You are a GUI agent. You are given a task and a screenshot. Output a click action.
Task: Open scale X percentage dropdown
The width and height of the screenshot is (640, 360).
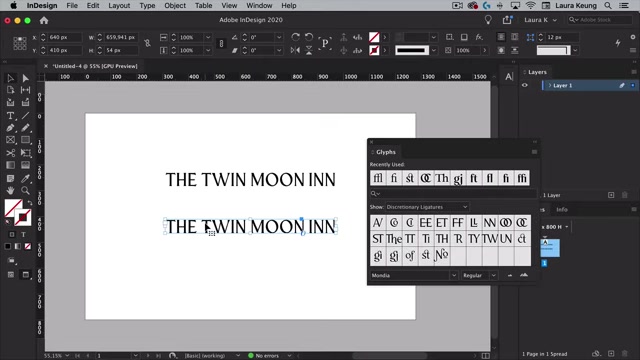(x=208, y=37)
